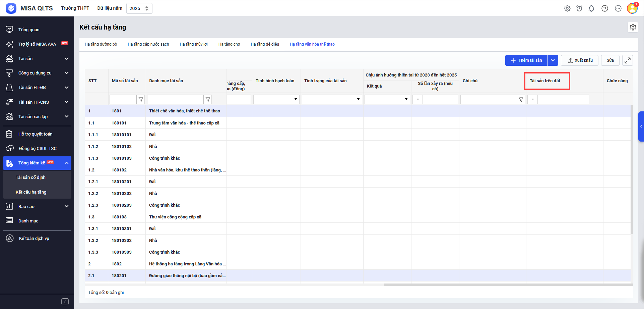Increase year using Dữ liệu năm stepper
This screenshot has width=644, height=309.
147,7
